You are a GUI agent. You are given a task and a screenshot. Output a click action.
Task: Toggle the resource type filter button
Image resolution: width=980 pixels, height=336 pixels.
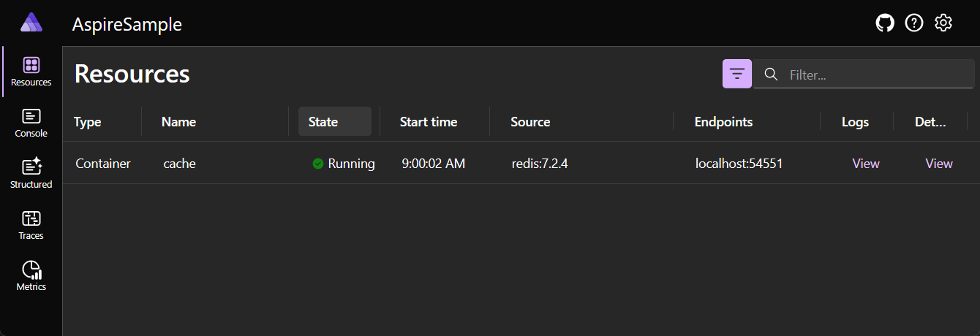[737, 74]
